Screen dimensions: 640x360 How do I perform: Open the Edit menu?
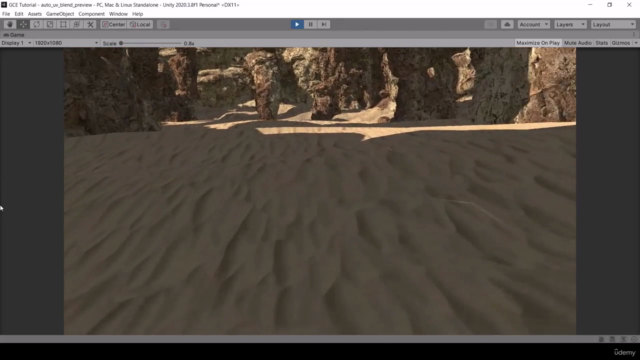[19, 14]
